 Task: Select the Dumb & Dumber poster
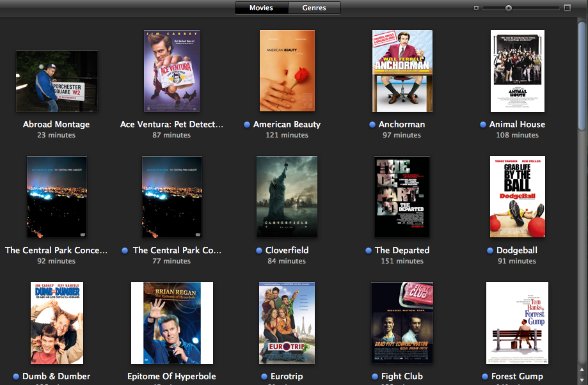tap(57, 323)
